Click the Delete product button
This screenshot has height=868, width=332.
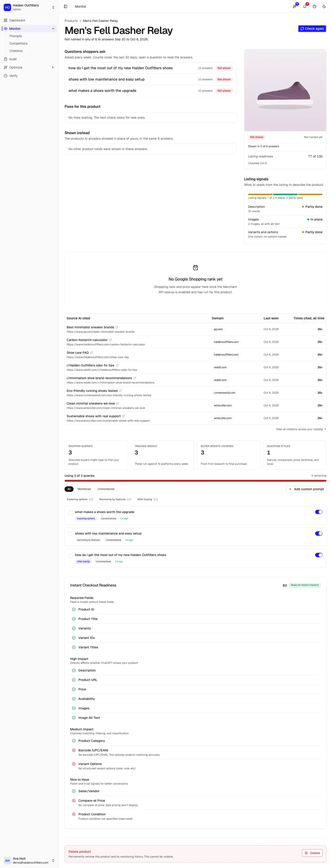[312, 853]
